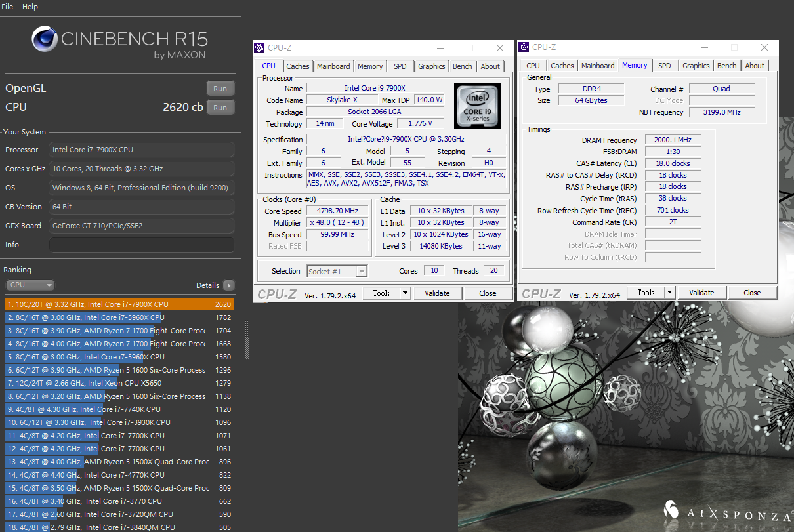The height and width of the screenshot is (532, 794).
Task: Run the CPU benchmark
Action: [x=220, y=108]
